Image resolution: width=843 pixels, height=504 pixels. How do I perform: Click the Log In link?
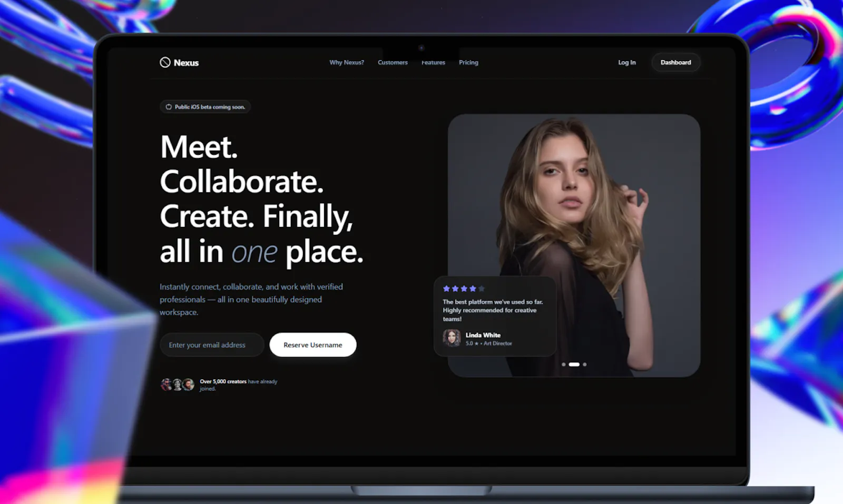pyautogui.click(x=627, y=62)
